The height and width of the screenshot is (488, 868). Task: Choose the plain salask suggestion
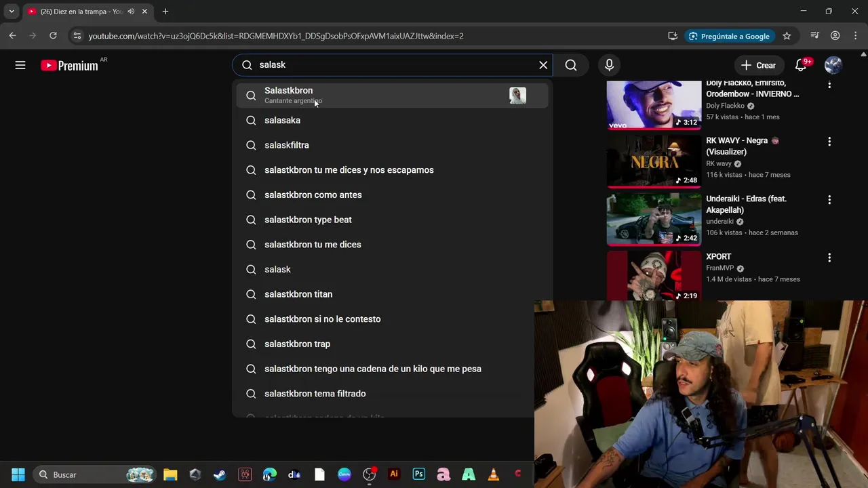click(392, 269)
